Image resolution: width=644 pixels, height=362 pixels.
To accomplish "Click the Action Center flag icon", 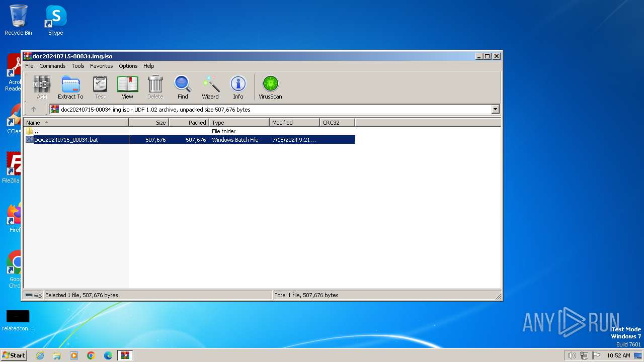I will point(596,355).
